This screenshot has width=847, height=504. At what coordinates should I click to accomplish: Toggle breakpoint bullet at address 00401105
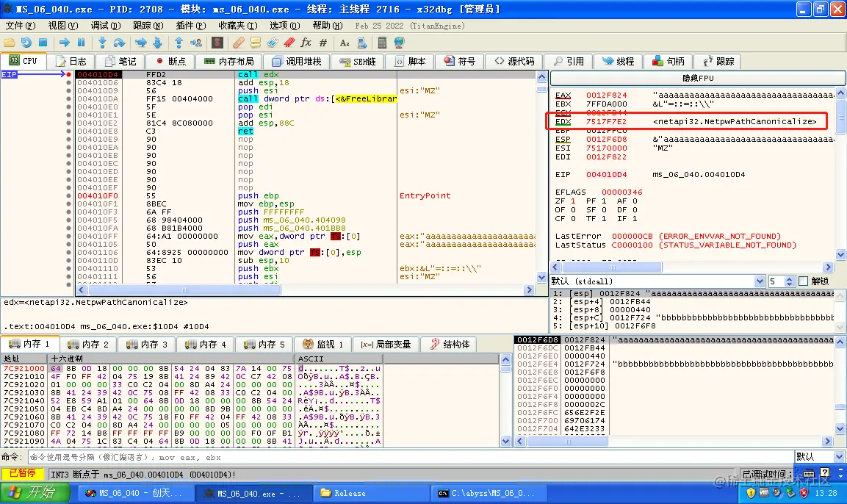point(68,244)
